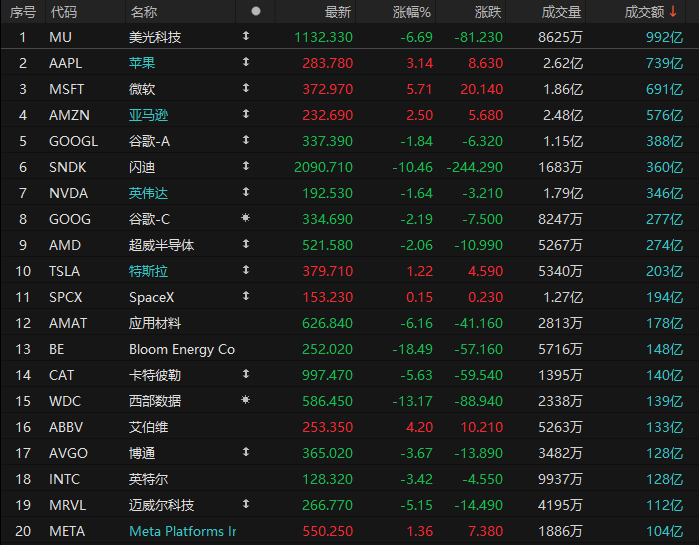Viewport: 699px width, 545px height.
Task: Click the up-down arrow icon in the AAPL row
Action: tap(246, 62)
